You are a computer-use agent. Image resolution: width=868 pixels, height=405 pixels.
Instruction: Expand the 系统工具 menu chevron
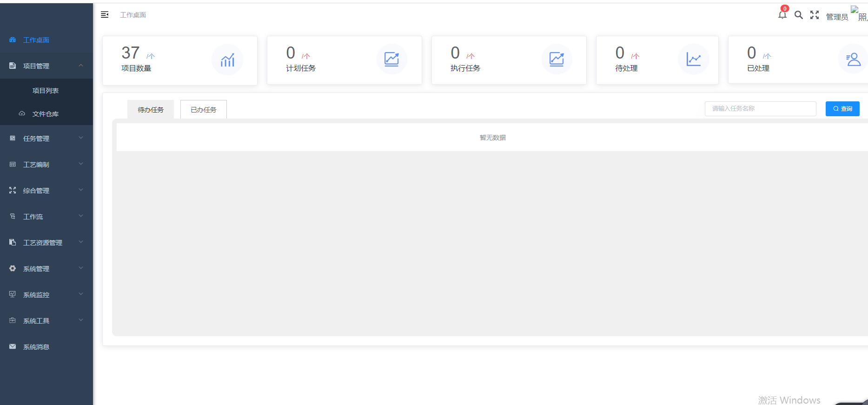click(x=81, y=320)
